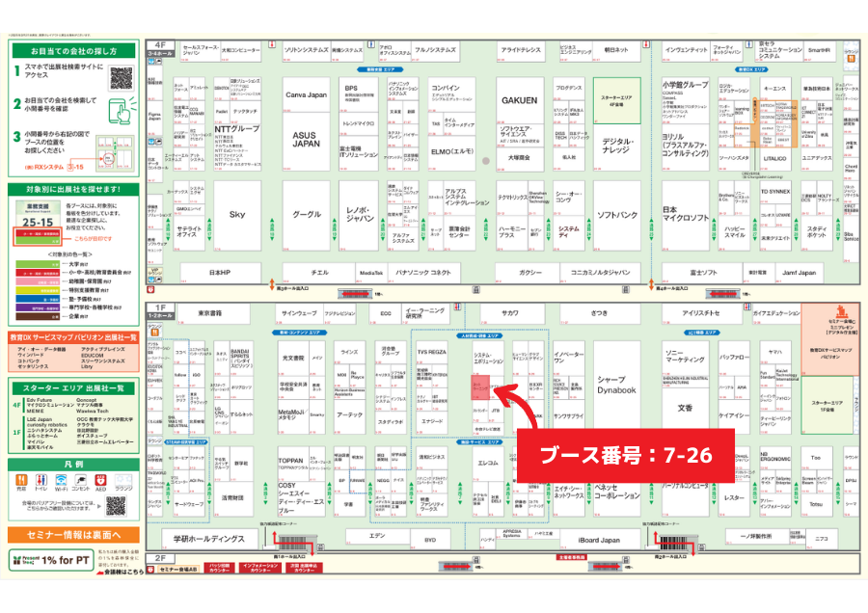Select the 4F floor label
The image size is (868, 613).
coord(160,44)
